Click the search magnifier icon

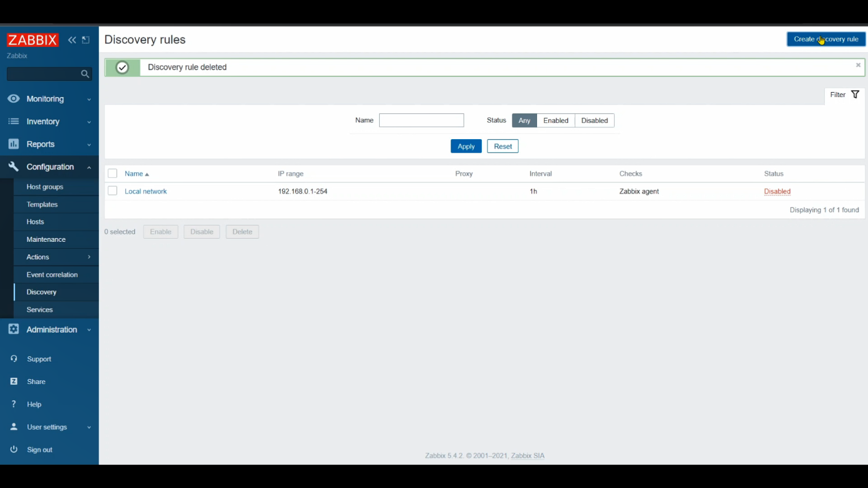85,74
